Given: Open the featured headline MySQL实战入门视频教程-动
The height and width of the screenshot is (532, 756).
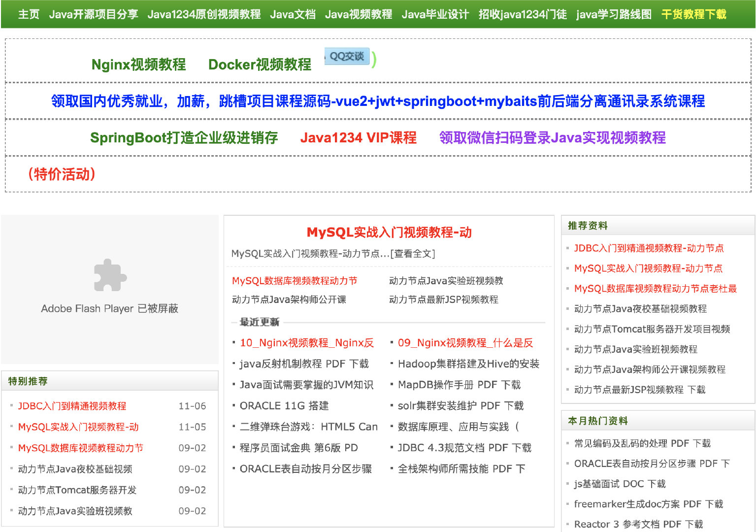Looking at the screenshot, I should point(389,232).
